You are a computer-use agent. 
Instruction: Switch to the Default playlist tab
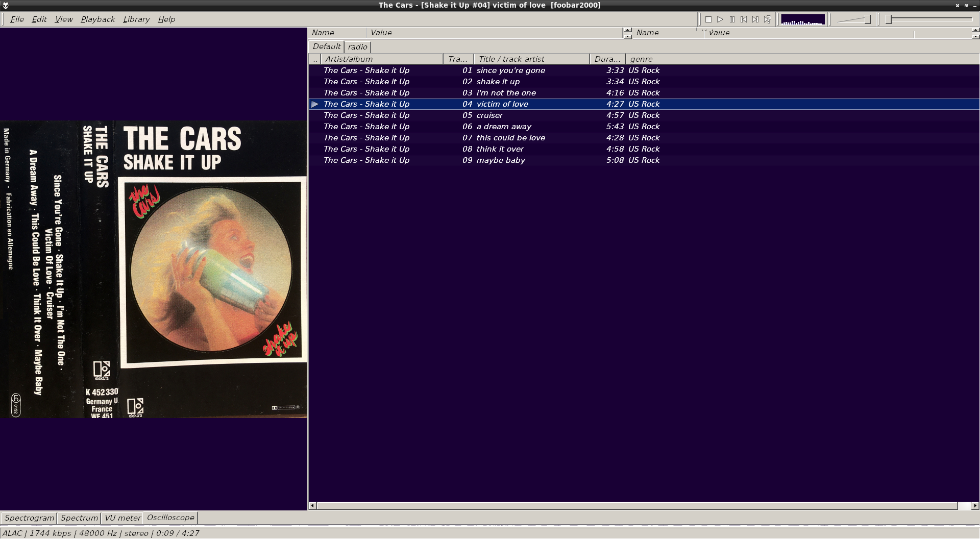(x=327, y=46)
